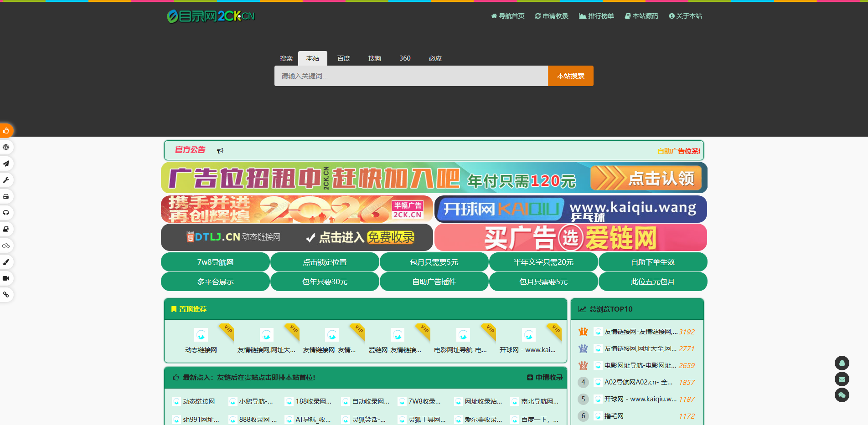The width and height of the screenshot is (868, 425).
Task: Click the paintbrush icon on the sidebar
Action: 6,262
